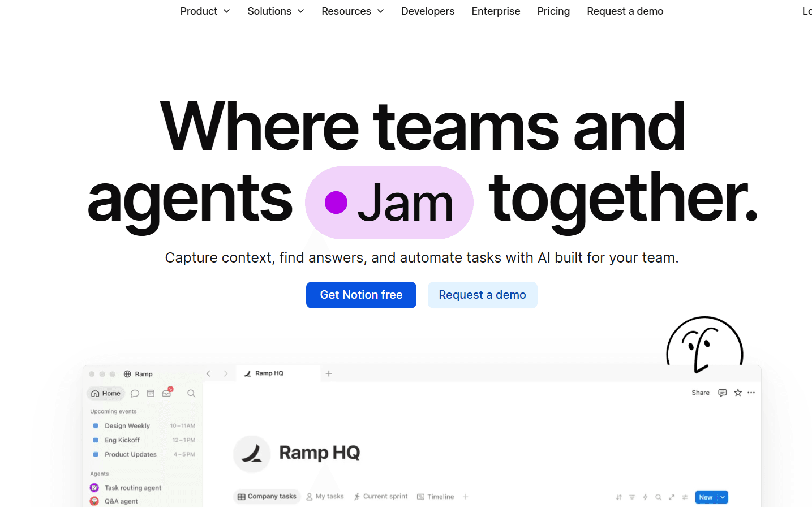Open Pricing in the top navigation

click(553, 11)
